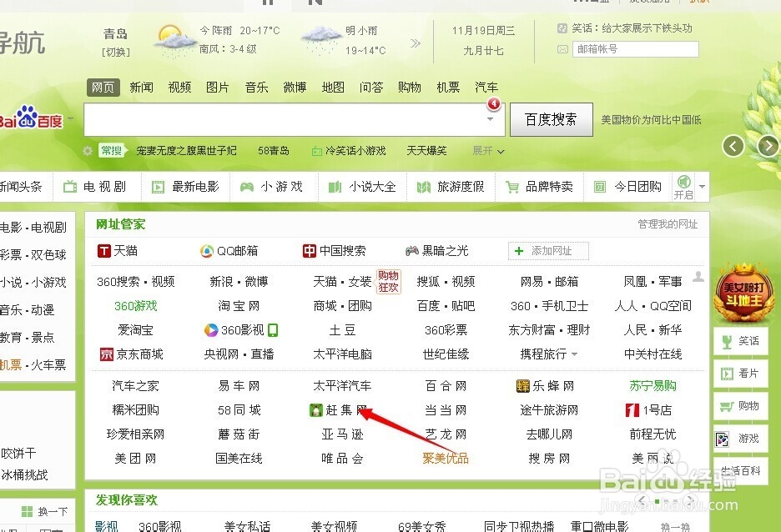Click the 添加网址 button
The height and width of the screenshot is (532, 781).
(548, 251)
